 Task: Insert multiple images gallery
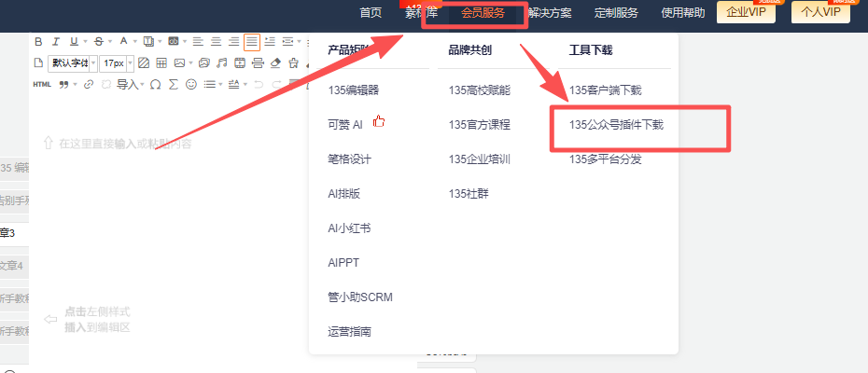(204, 63)
